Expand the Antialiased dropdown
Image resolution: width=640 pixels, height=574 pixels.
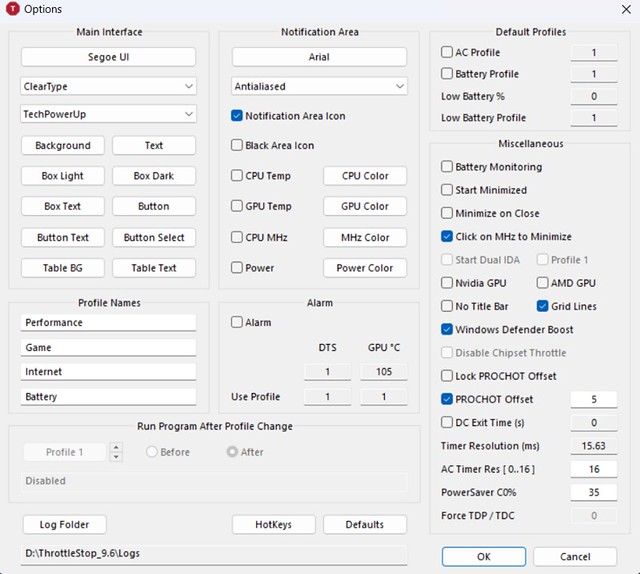(319, 86)
